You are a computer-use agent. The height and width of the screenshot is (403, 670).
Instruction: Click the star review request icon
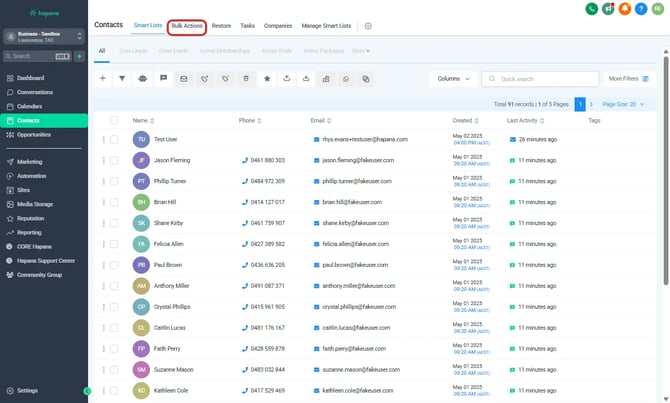pyautogui.click(x=267, y=78)
